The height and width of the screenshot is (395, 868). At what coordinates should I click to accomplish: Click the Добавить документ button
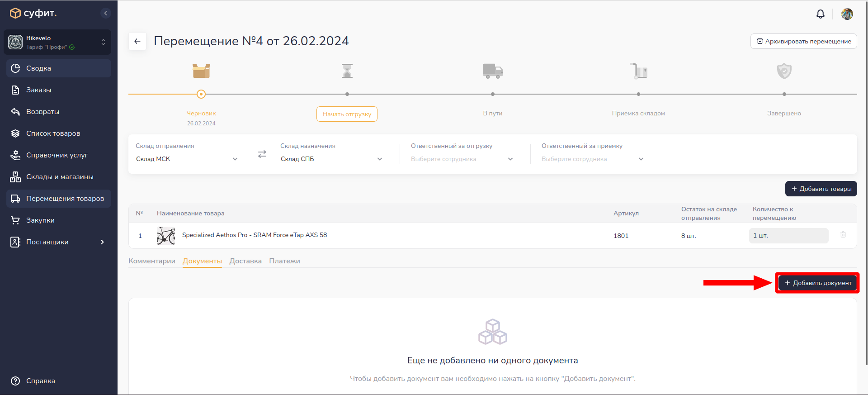click(817, 283)
